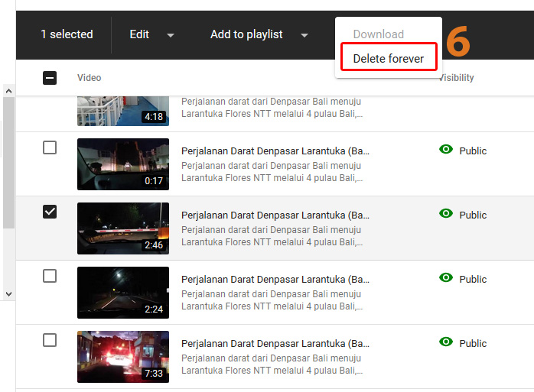Click the eye icon for the 2:24 video
The width and height of the screenshot is (534, 392).
(x=446, y=277)
